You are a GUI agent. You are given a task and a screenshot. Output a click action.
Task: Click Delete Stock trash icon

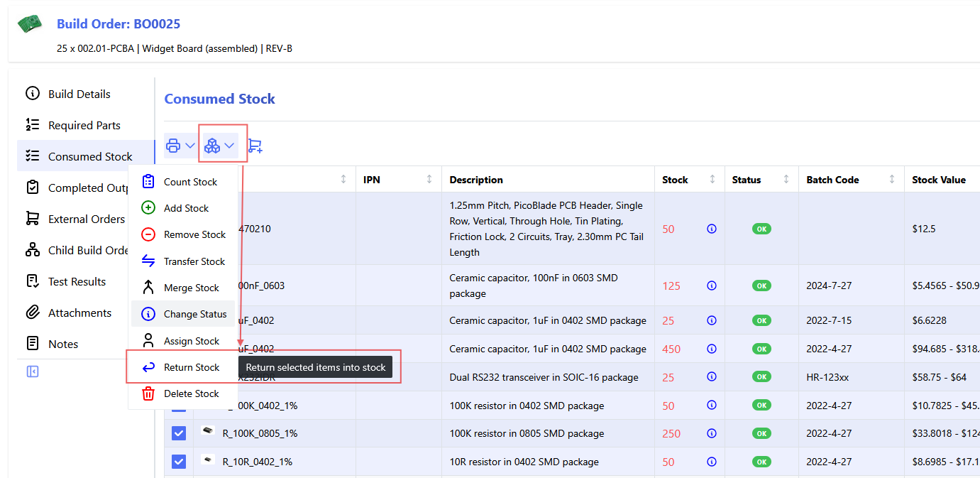[x=148, y=393]
